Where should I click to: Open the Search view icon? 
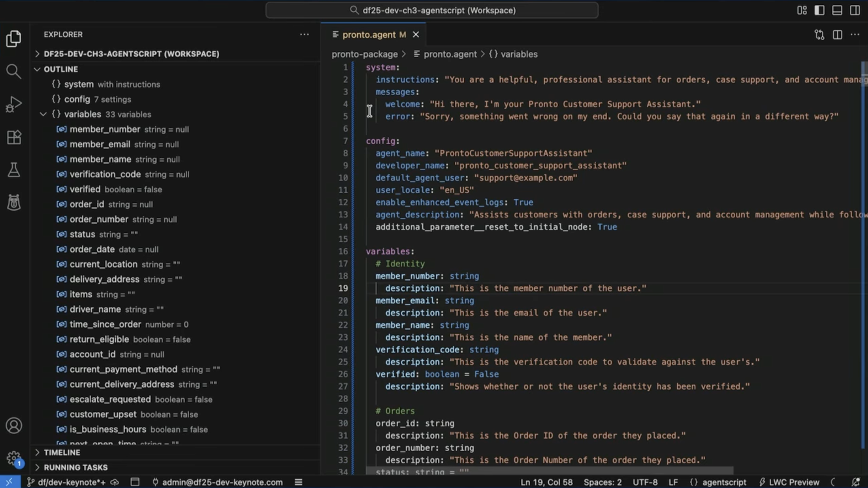[x=13, y=71]
